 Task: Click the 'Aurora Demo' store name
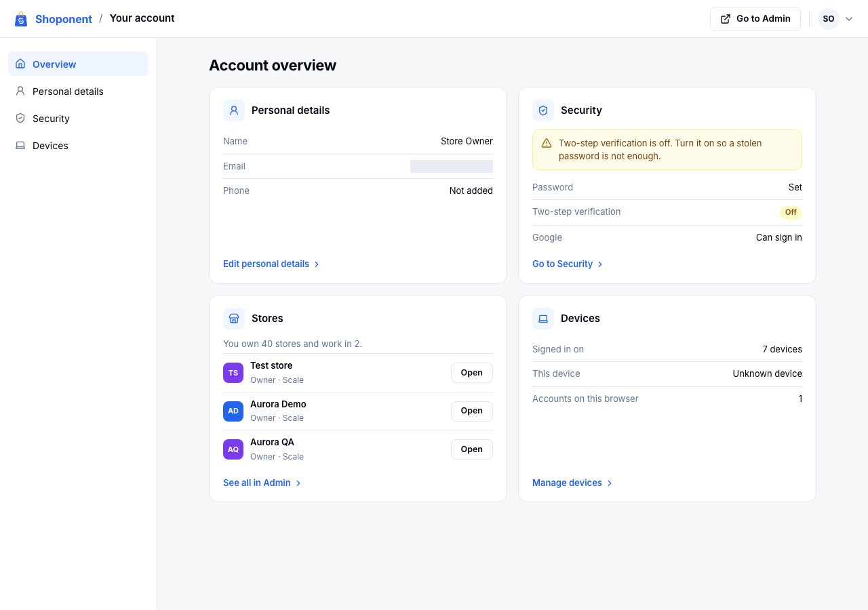click(278, 404)
